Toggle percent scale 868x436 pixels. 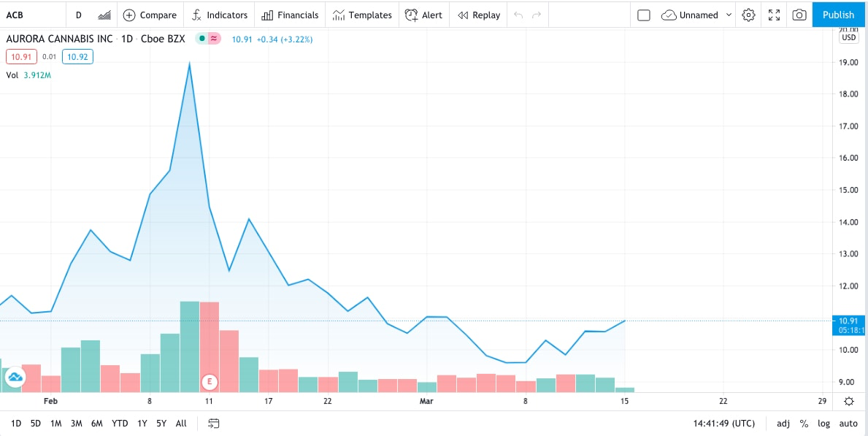pyautogui.click(x=804, y=424)
